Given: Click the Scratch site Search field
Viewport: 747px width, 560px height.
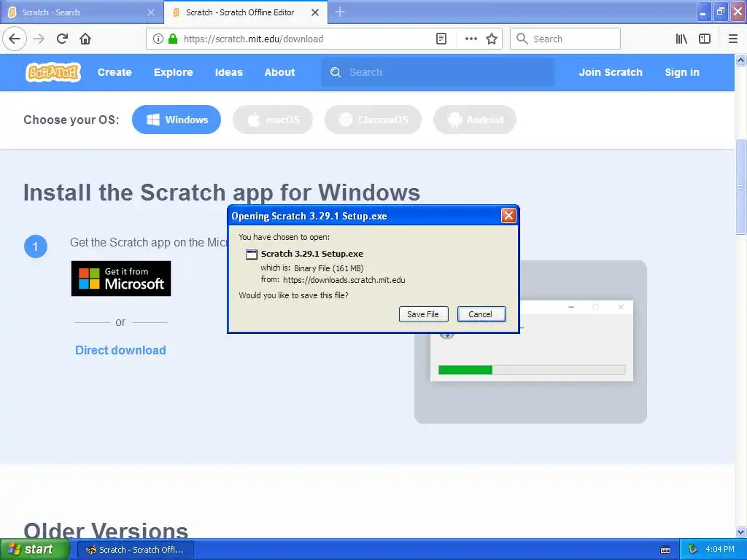Looking at the screenshot, I should [438, 72].
